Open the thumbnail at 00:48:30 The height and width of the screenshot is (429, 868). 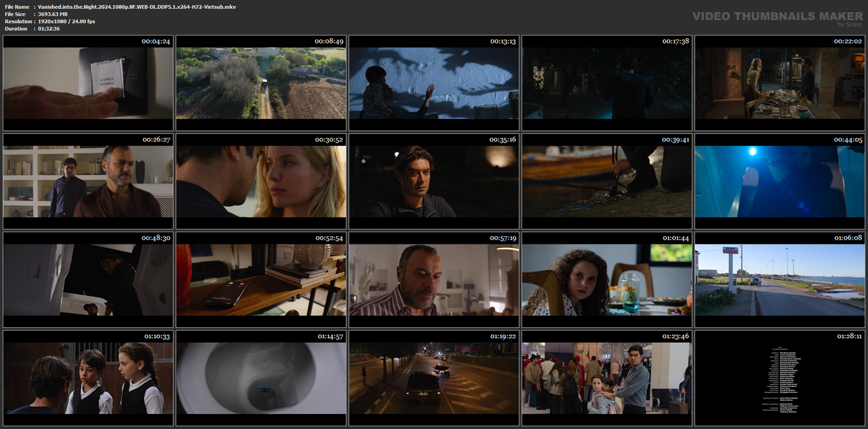point(88,280)
